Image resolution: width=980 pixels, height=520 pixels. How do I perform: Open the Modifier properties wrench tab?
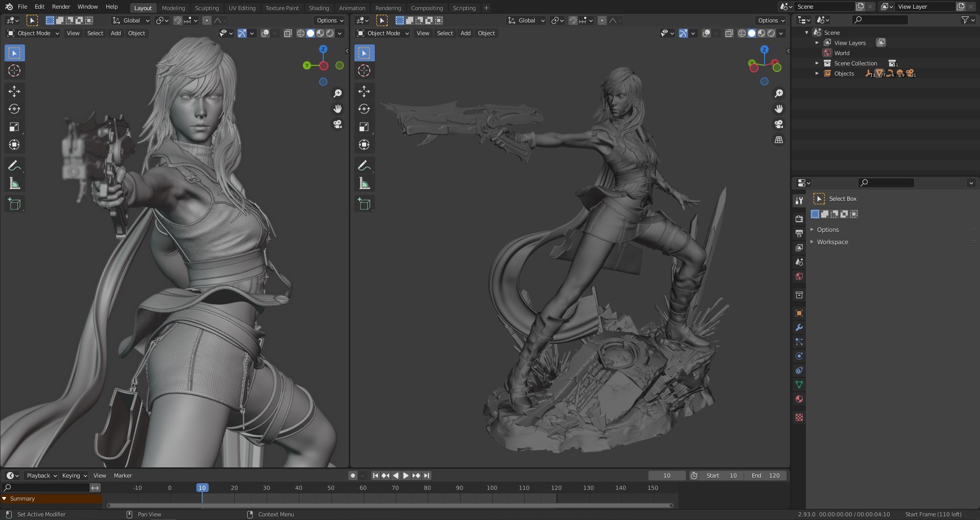pyautogui.click(x=799, y=327)
